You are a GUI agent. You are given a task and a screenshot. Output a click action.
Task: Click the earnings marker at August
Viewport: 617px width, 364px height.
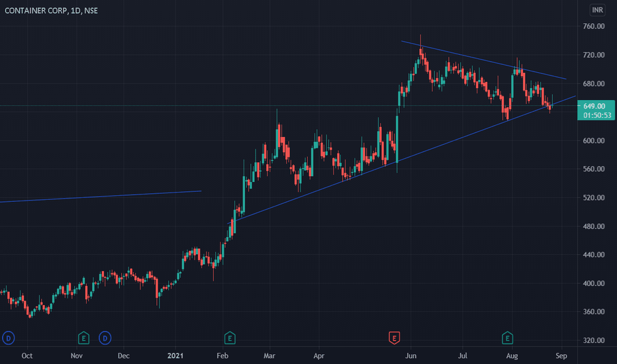[x=507, y=338]
